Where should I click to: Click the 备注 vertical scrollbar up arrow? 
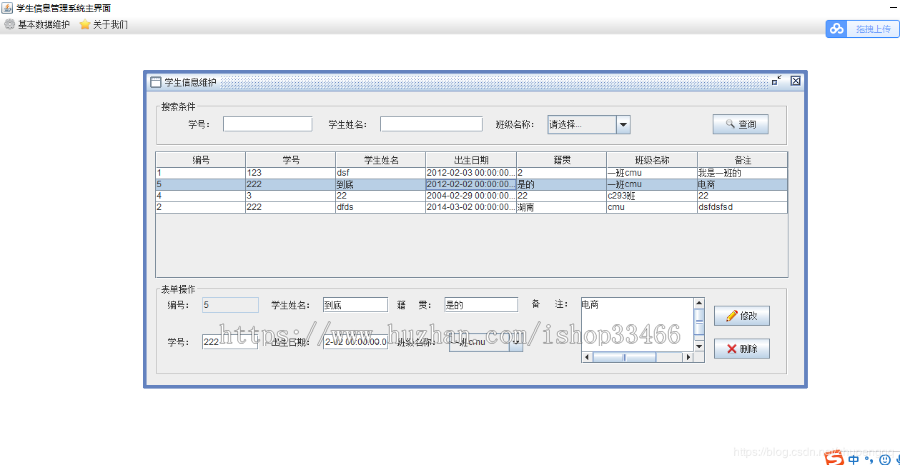(699, 303)
